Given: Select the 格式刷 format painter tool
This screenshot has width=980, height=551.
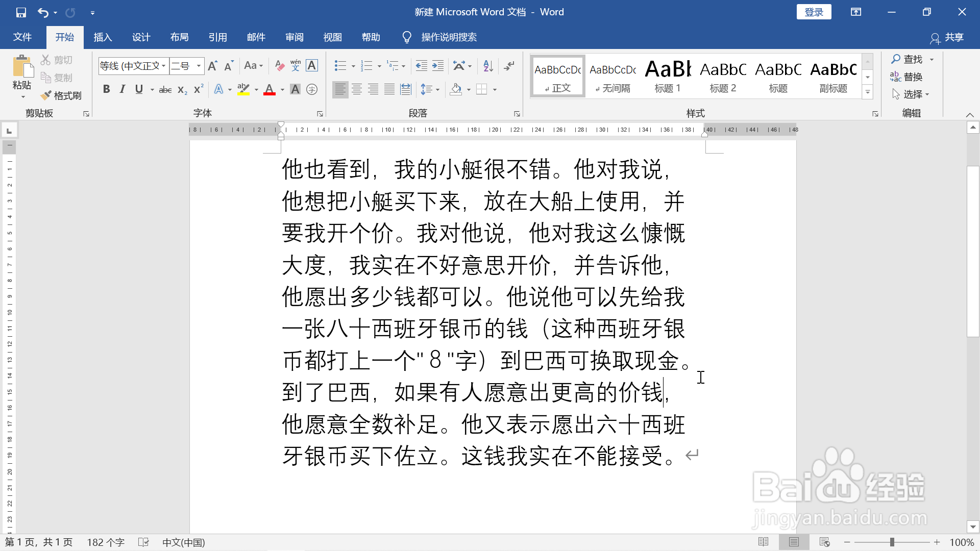Looking at the screenshot, I should (x=61, y=95).
